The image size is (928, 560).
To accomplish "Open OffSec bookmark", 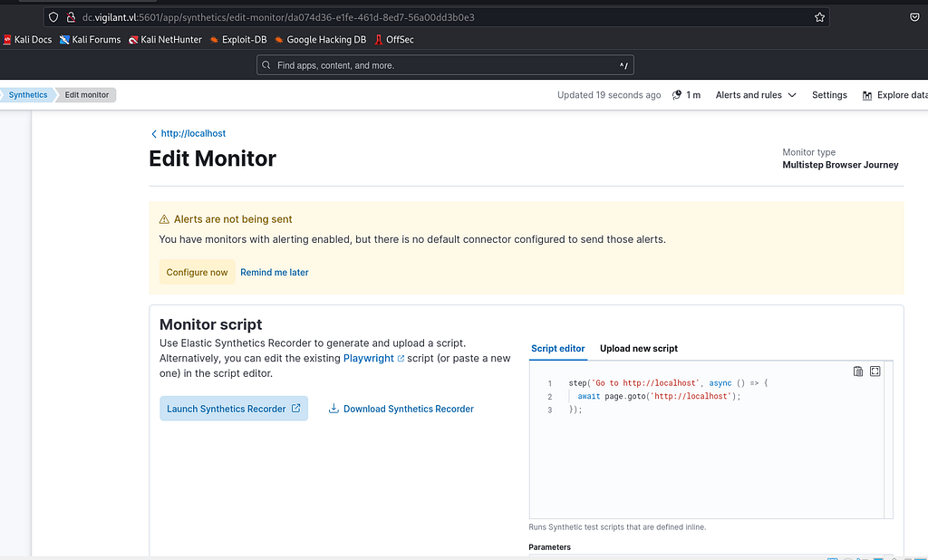I will click(394, 40).
